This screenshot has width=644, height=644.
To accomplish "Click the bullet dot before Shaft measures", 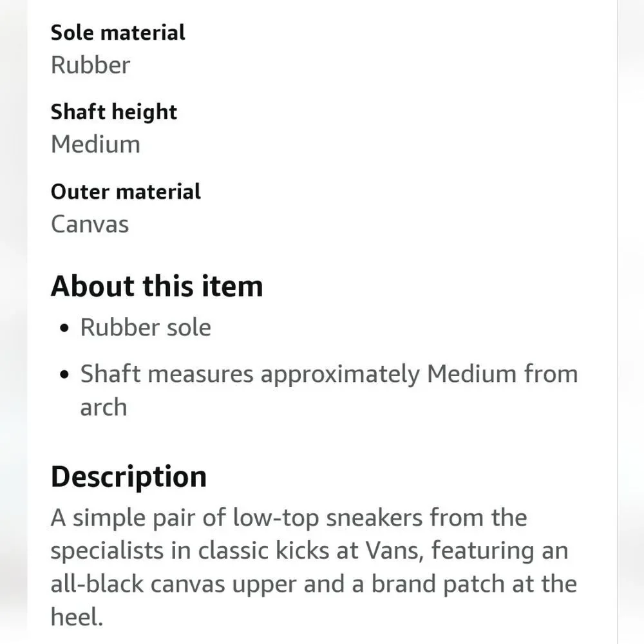I will (64, 375).
